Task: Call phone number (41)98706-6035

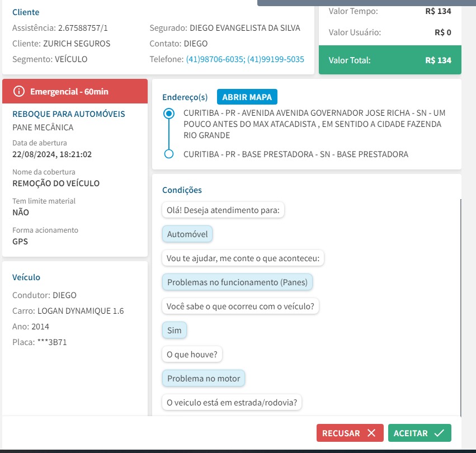Action: click(x=215, y=59)
